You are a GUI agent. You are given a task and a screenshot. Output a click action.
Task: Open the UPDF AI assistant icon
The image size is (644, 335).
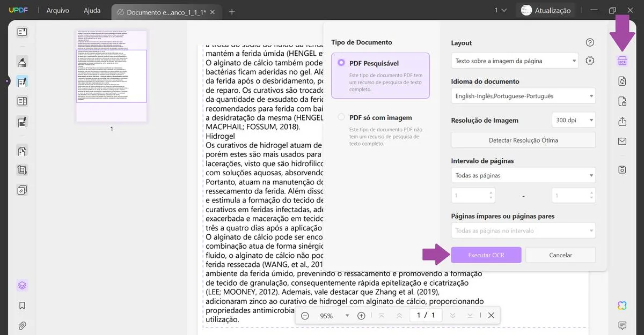click(x=621, y=305)
